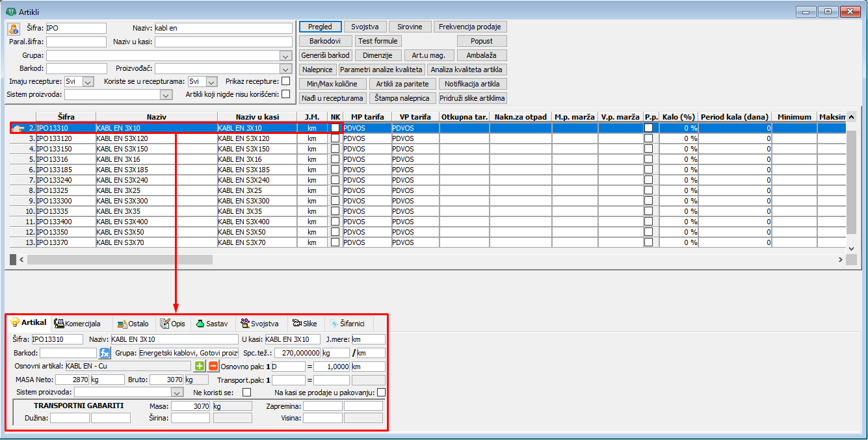Enable the Prikaz recepture checkbox
Image resolution: width=868 pixels, height=440 pixels.
coord(285,81)
